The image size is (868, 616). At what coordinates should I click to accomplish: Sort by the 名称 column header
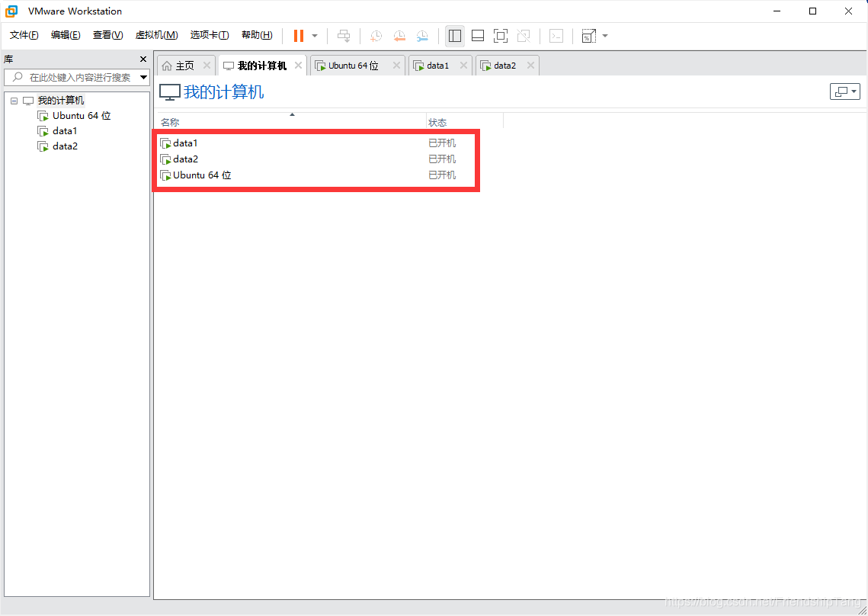tap(293, 121)
